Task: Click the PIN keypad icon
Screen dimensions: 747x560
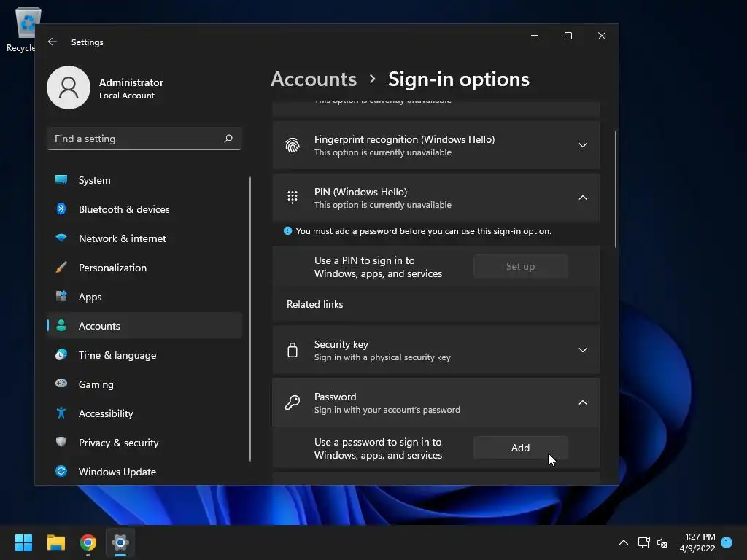Action: point(293,197)
